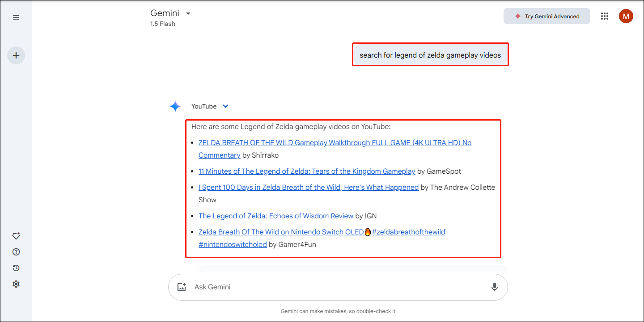Screen dimensions: 644x322
Task: Open the Nintendo Switch OLED video link
Action: [281, 232]
